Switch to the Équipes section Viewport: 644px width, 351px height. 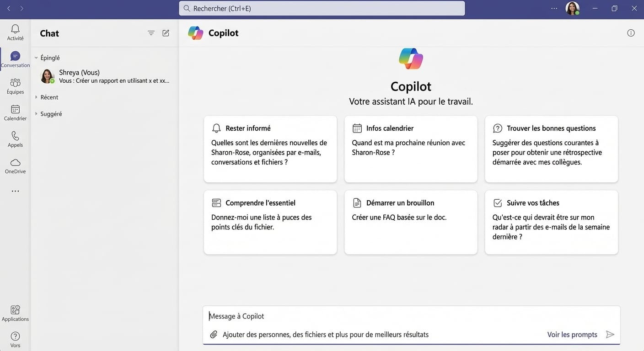tap(15, 85)
